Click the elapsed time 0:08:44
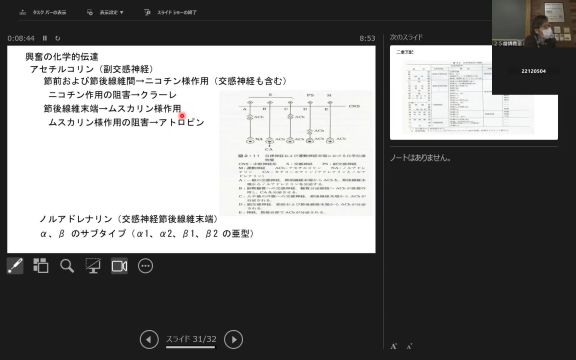The height and width of the screenshot is (360, 576). click(21, 38)
